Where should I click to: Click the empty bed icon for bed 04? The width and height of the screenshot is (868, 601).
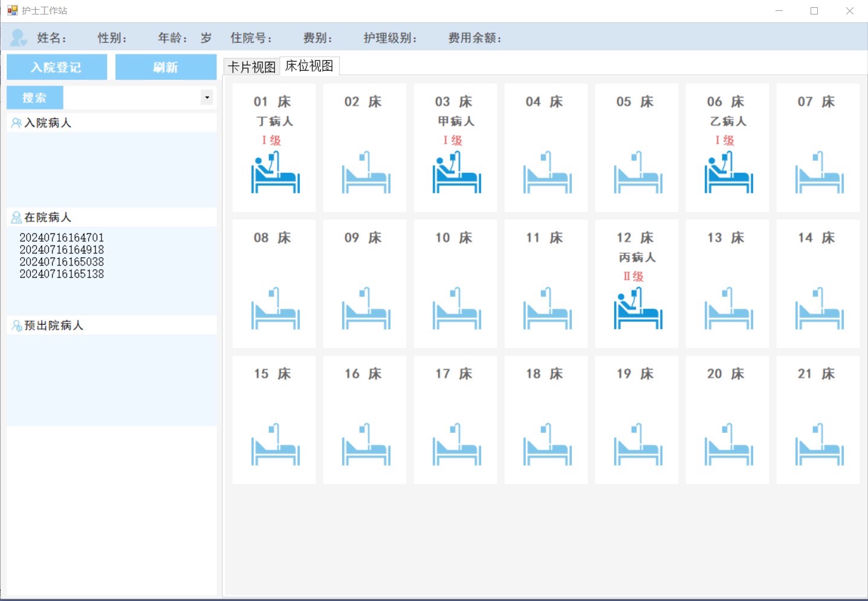coord(547,172)
